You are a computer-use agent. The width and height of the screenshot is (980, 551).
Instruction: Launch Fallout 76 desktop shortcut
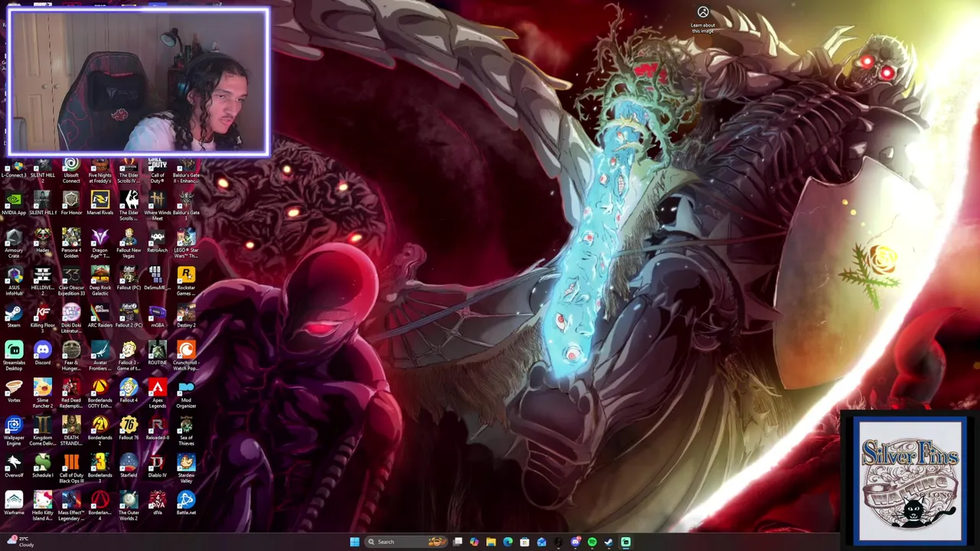pyautogui.click(x=129, y=429)
